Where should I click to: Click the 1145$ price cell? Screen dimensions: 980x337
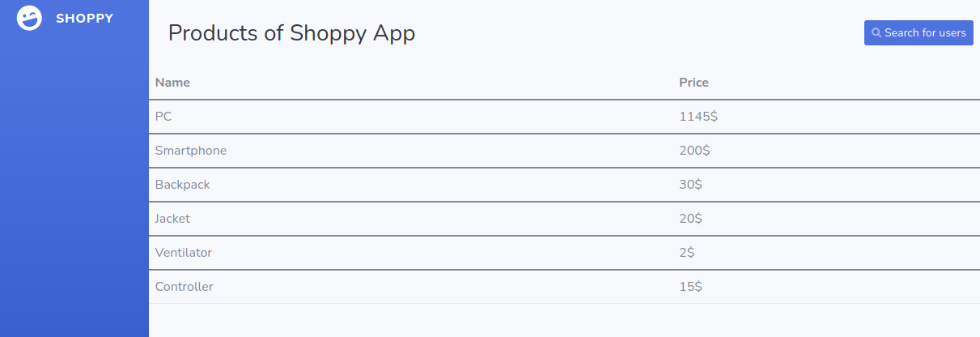tap(698, 117)
